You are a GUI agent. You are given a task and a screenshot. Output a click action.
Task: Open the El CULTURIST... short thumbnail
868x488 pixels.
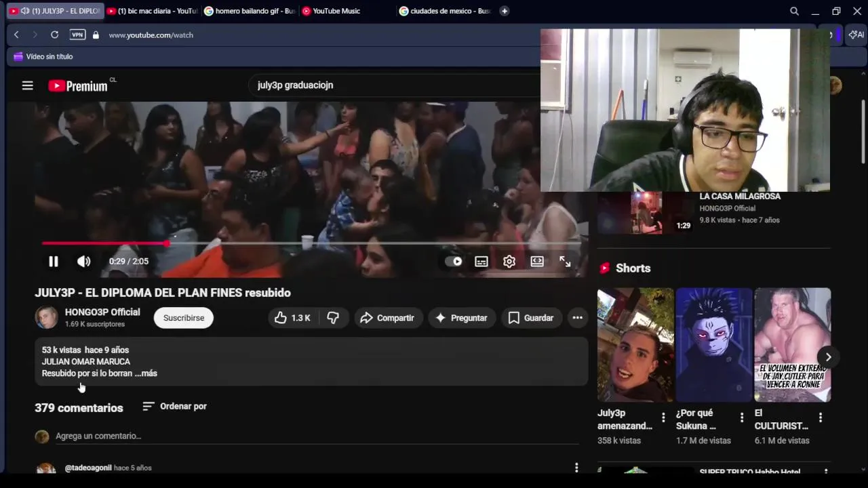(793, 345)
